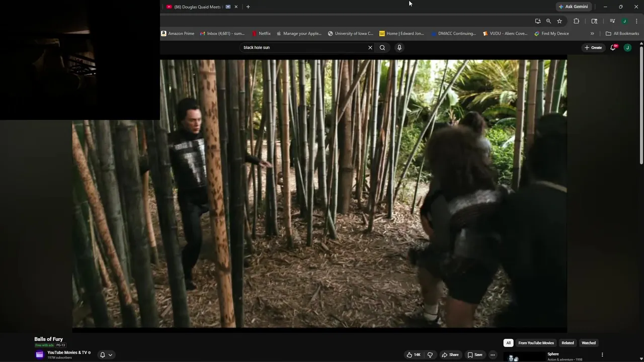Clear the YouTube search text with X

coord(370,47)
